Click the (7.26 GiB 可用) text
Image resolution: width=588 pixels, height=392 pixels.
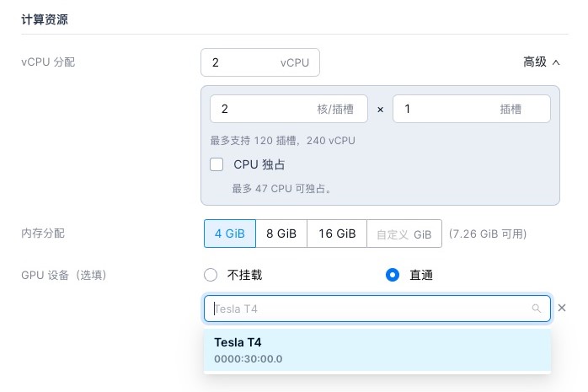pos(488,234)
